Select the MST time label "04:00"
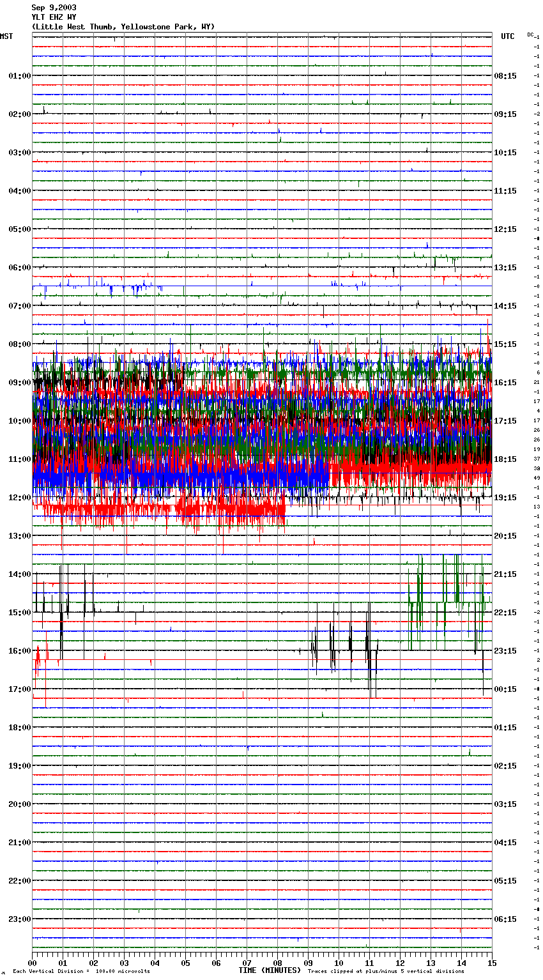Viewport: 543px width, 980px height. (x=20, y=191)
